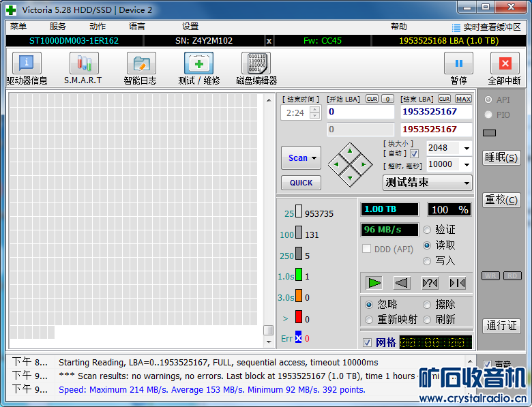The width and height of the screenshot is (532, 407).
Task: Click the reverse scan arrow button
Action: pyautogui.click(x=402, y=283)
